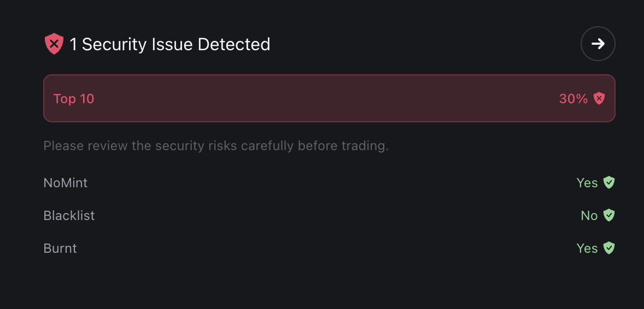
Task: Click the green shield icon for Blacklist
Action: click(609, 216)
